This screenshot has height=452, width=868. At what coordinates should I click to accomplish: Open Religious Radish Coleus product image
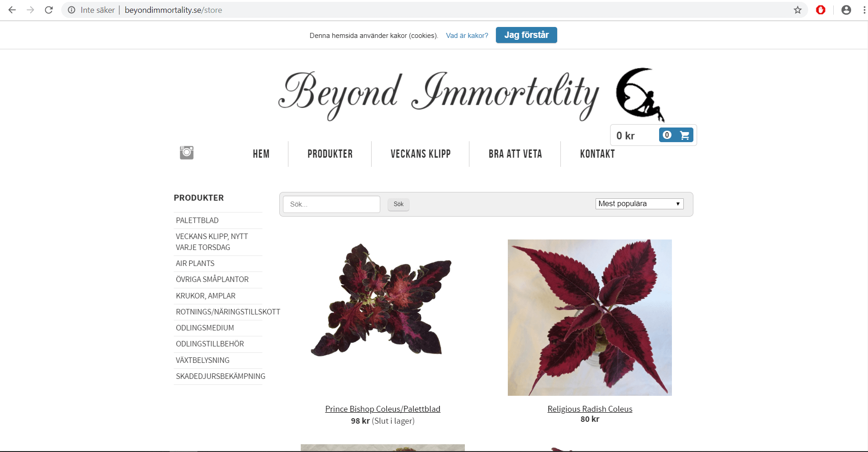(x=590, y=318)
